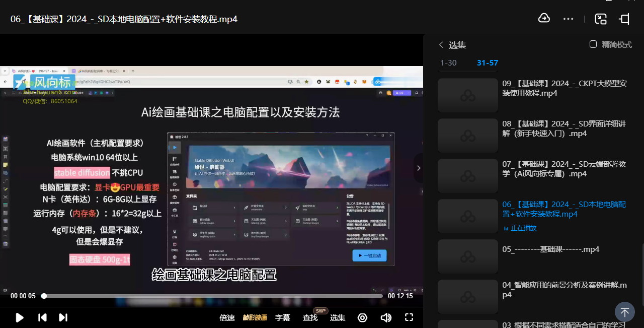This screenshot has width=644, height=328.
Task: Open picture-in-picture mini window icon
Action: (x=601, y=19)
